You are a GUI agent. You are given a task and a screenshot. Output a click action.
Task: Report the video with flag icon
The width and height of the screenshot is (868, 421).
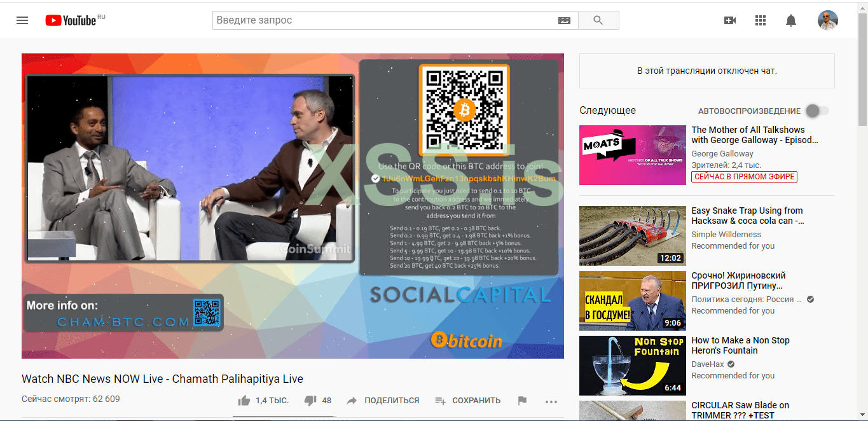[x=522, y=401]
